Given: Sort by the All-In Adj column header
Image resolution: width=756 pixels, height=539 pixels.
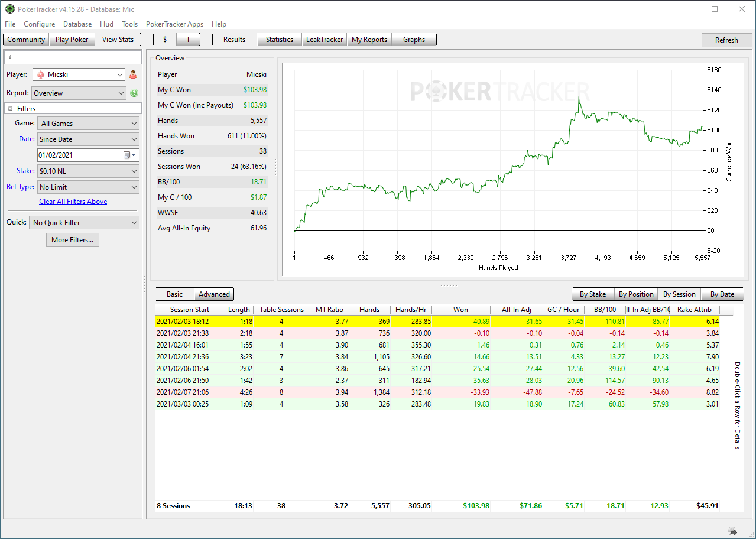Looking at the screenshot, I should point(517,310).
